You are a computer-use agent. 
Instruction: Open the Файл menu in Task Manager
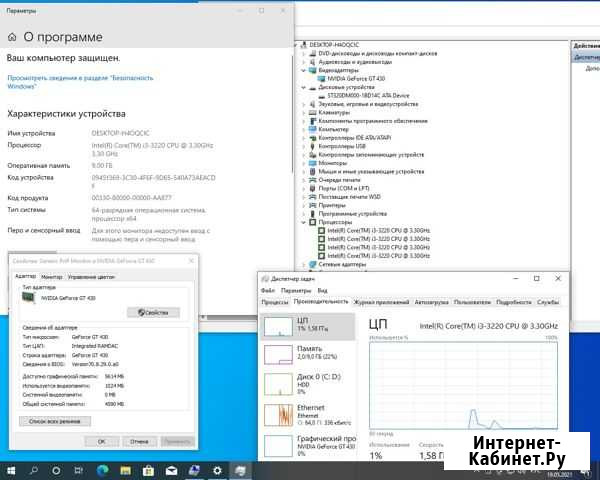[268, 291]
